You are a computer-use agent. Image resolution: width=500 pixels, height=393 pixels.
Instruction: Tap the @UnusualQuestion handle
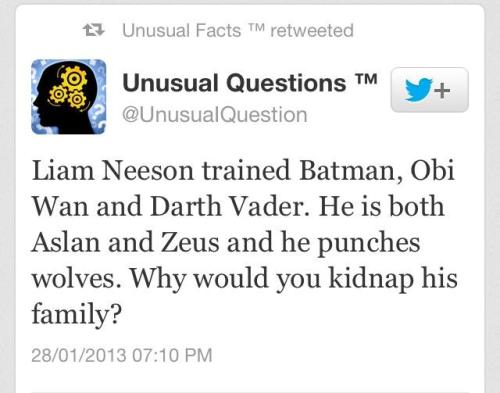[x=215, y=115]
